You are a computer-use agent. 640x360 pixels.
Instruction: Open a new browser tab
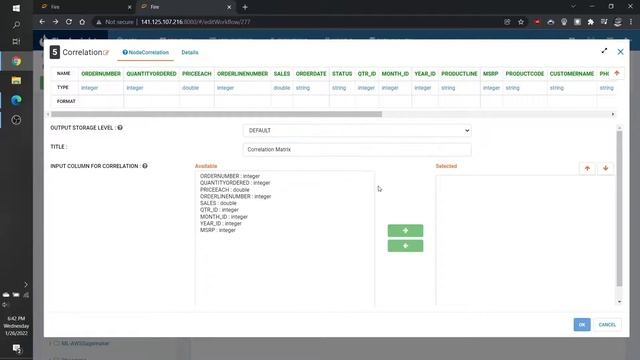245,7
